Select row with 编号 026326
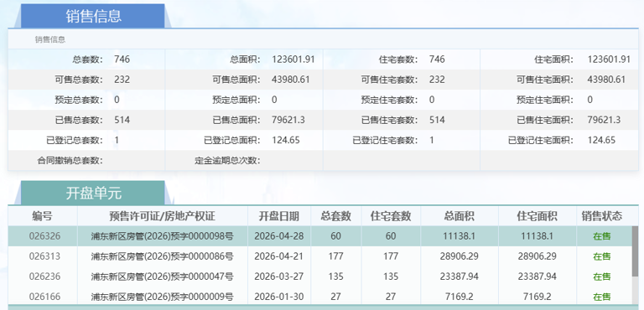The width and height of the screenshot is (644, 310). pos(319,236)
